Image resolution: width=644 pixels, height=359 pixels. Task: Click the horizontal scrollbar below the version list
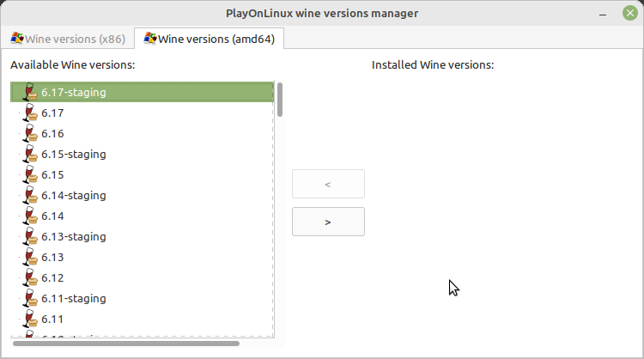pos(126,344)
